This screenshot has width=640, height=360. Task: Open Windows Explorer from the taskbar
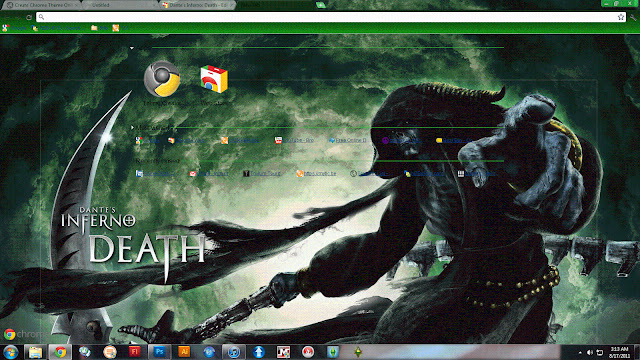[x=35, y=352]
